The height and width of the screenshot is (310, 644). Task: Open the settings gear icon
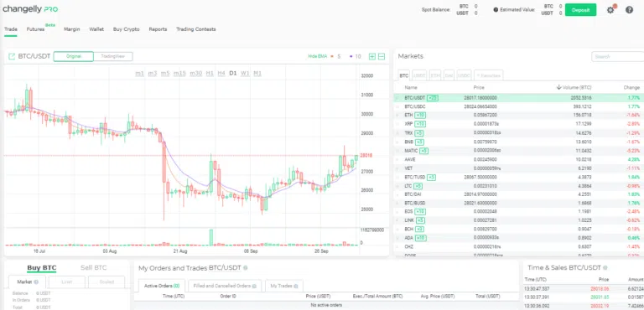(x=610, y=10)
